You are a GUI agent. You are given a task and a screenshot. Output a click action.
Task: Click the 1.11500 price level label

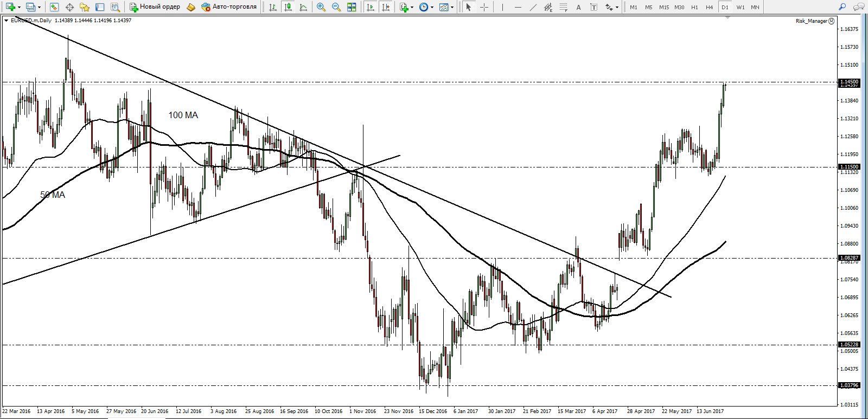click(850, 167)
